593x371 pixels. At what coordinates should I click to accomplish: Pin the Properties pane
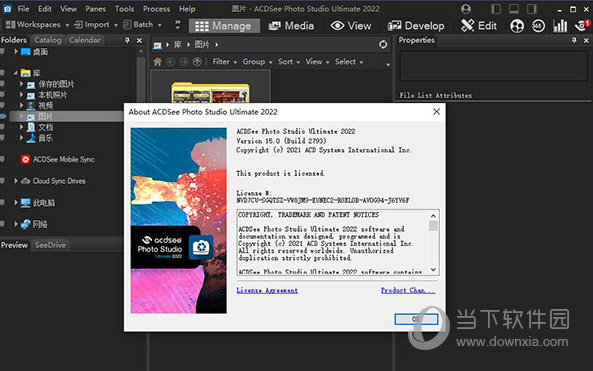coord(574,40)
